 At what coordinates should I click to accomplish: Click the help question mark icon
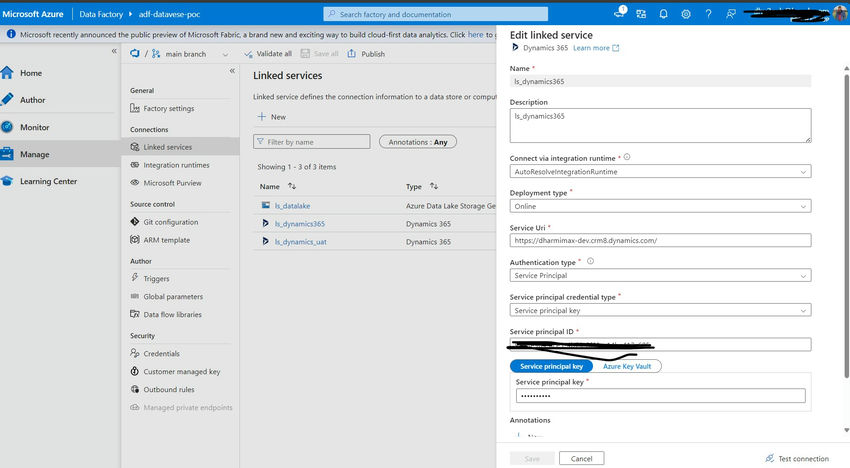click(708, 14)
